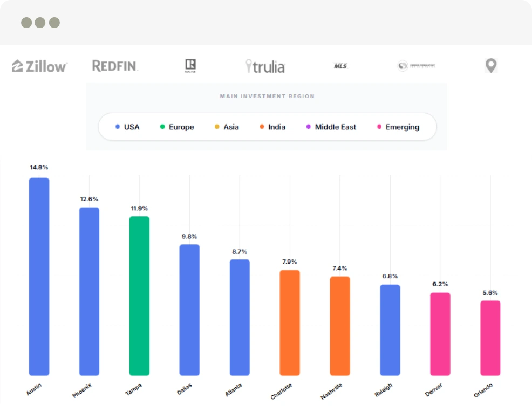
Task: Select the Middle East legend filter
Action: 331,127
